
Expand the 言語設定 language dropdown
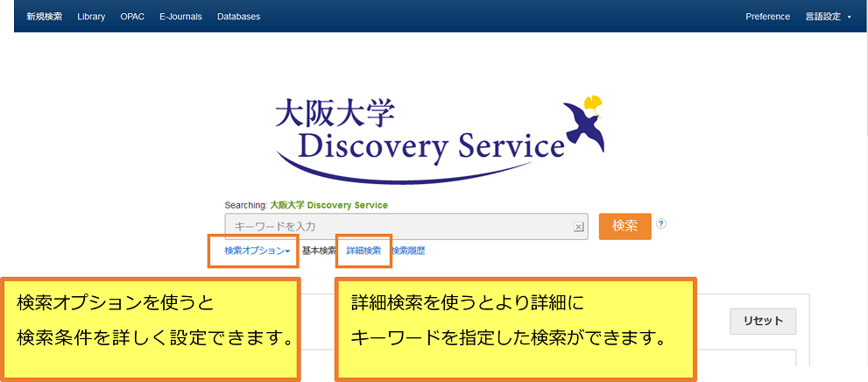tap(828, 17)
